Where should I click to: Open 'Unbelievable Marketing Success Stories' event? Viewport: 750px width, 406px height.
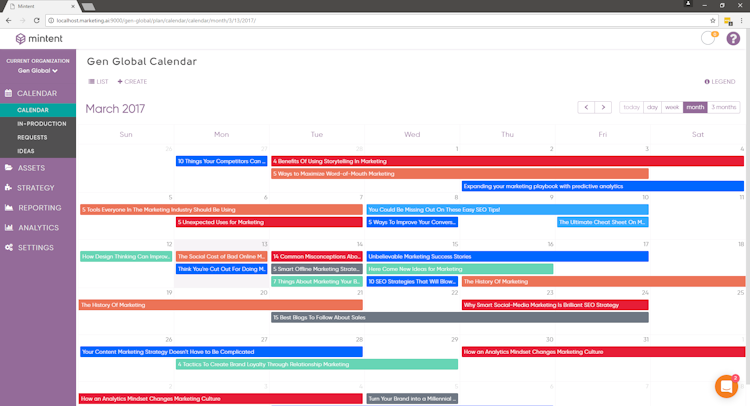(x=507, y=256)
